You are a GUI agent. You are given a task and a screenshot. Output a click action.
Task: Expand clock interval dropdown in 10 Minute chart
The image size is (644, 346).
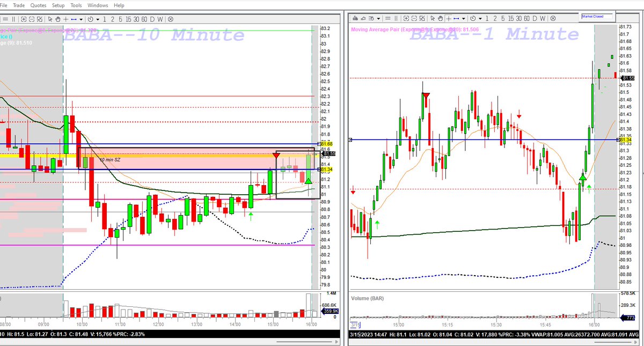98,20
